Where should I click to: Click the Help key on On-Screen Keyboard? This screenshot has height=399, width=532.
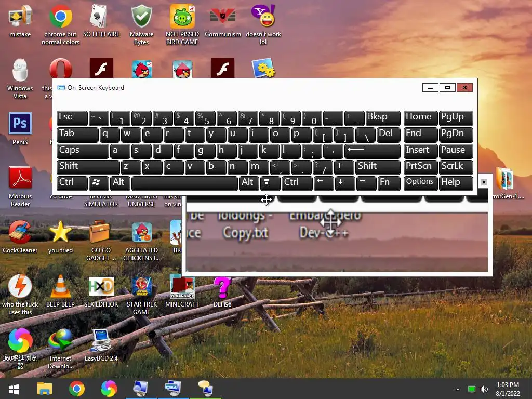pyautogui.click(x=456, y=183)
